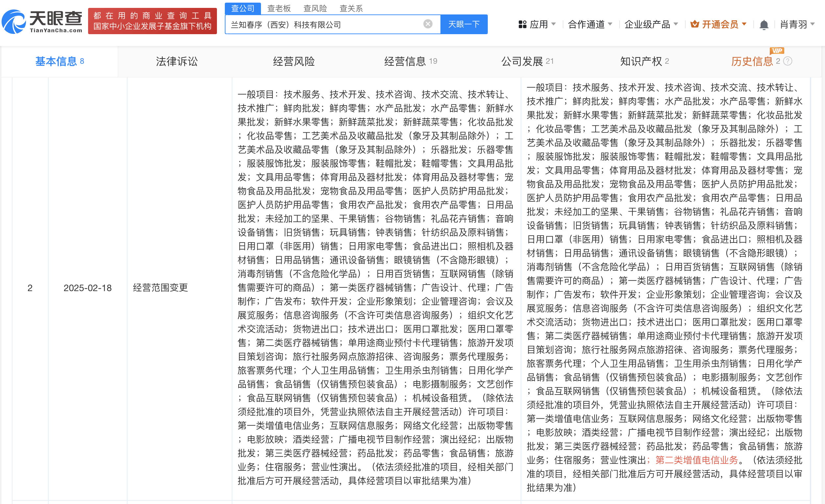Switch to the 经营风险 tab
The height and width of the screenshot is (504, 825).
pos(294,61)
